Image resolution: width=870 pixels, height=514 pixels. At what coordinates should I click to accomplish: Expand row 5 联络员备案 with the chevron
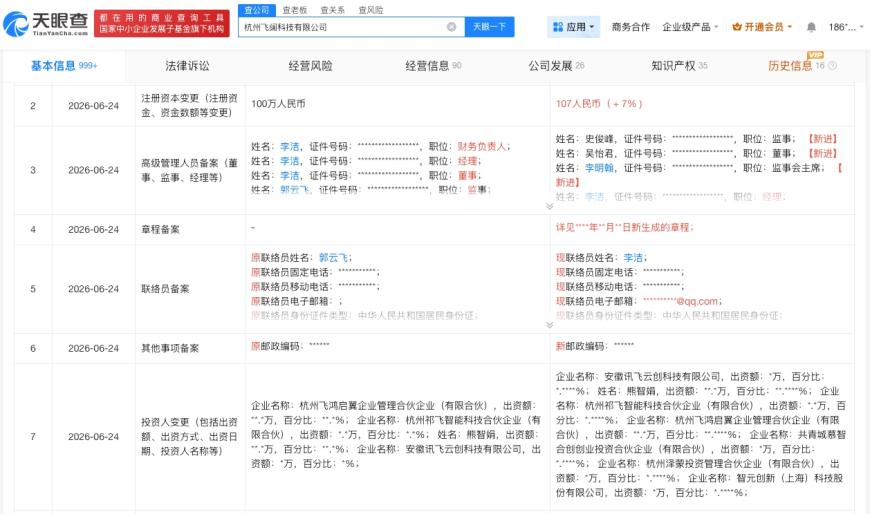pos(549,325)
